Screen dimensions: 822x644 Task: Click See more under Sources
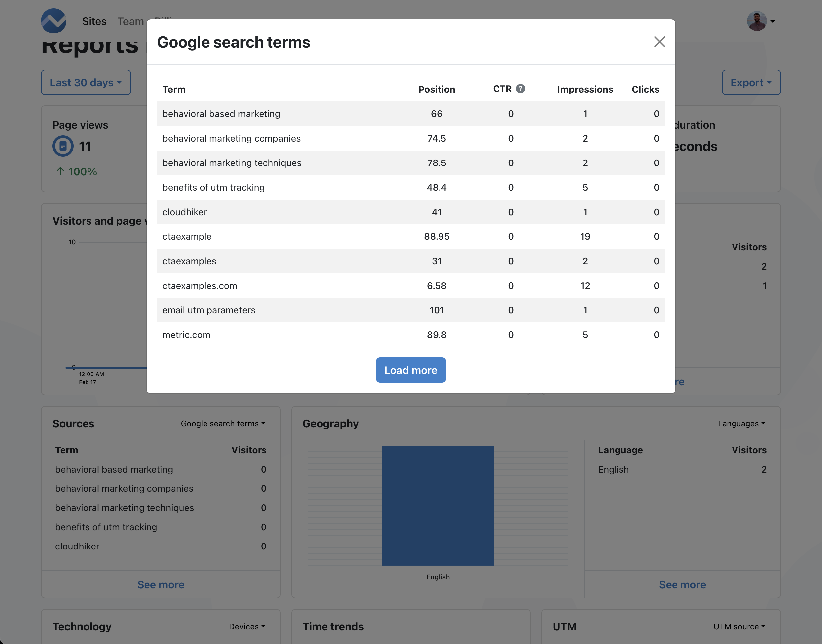click(x=160, y=584)
